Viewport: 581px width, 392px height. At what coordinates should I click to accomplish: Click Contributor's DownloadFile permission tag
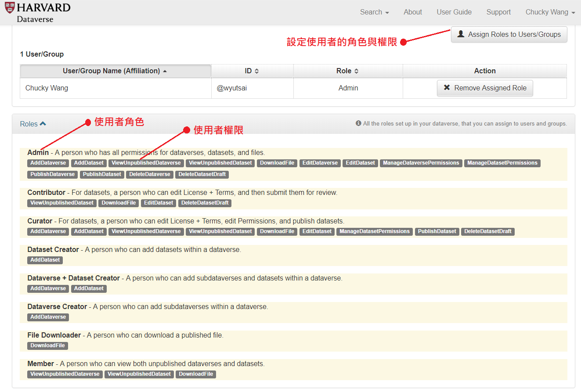coord(119,203)
